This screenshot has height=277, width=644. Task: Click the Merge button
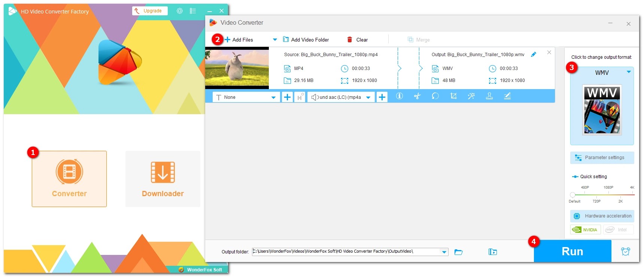419,40
